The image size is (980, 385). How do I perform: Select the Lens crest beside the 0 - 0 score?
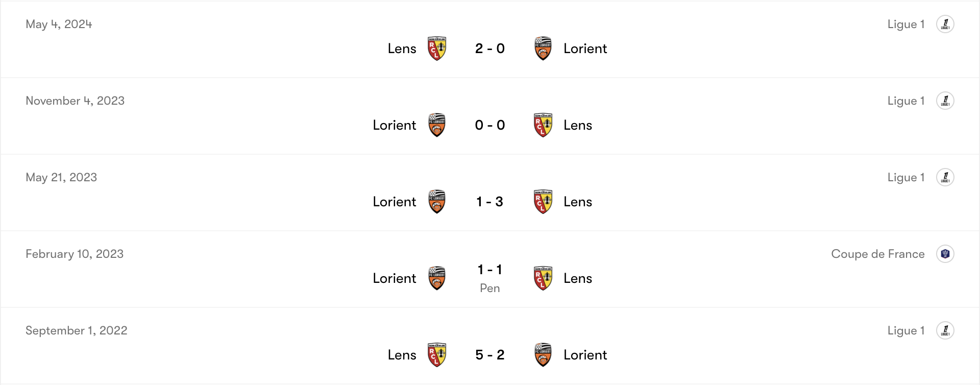(543, 125)
